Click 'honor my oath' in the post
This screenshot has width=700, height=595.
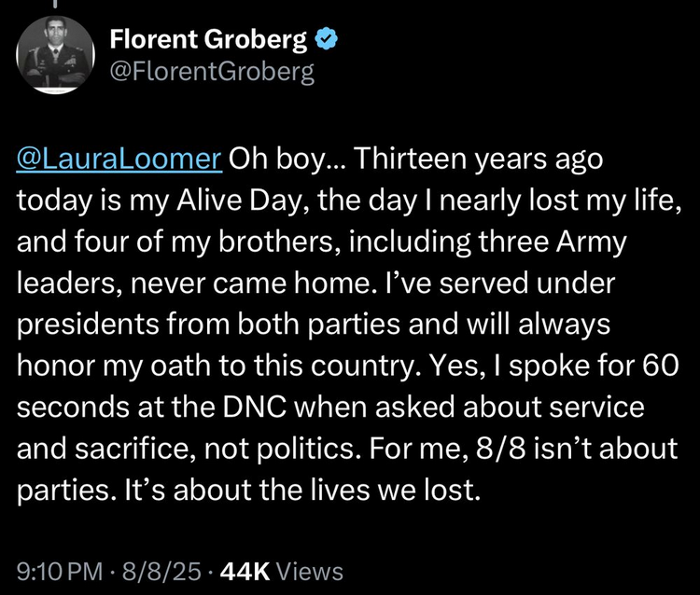pyautogui.click(x=113, y=366)
